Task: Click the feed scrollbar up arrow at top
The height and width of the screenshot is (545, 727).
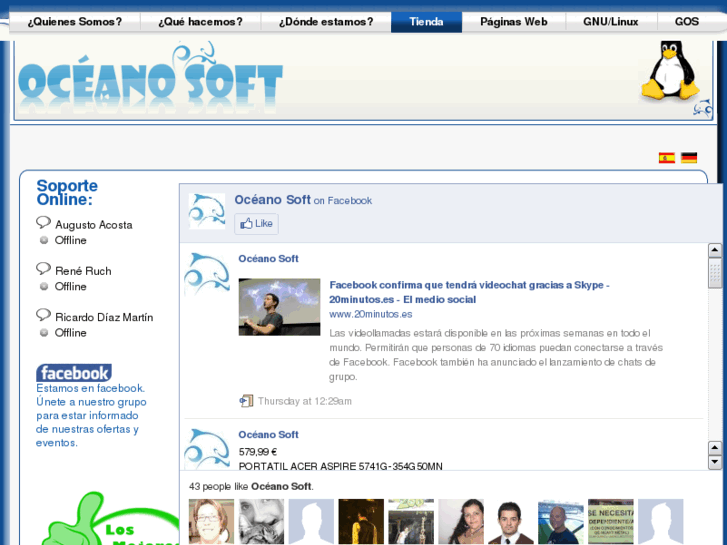Action: pyautogui.click(x=714, y=250)
